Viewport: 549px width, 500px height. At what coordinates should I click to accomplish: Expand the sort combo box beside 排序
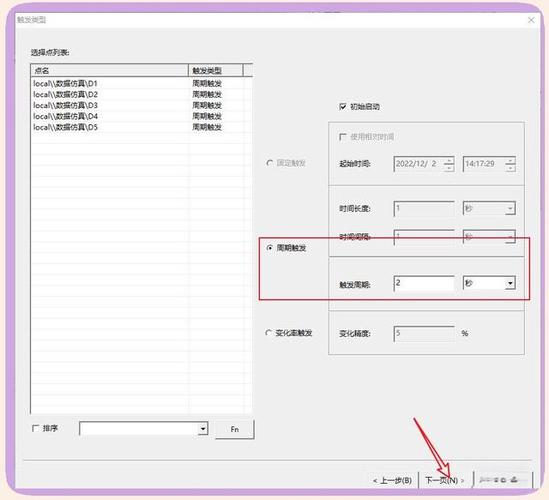pos(203,429)
